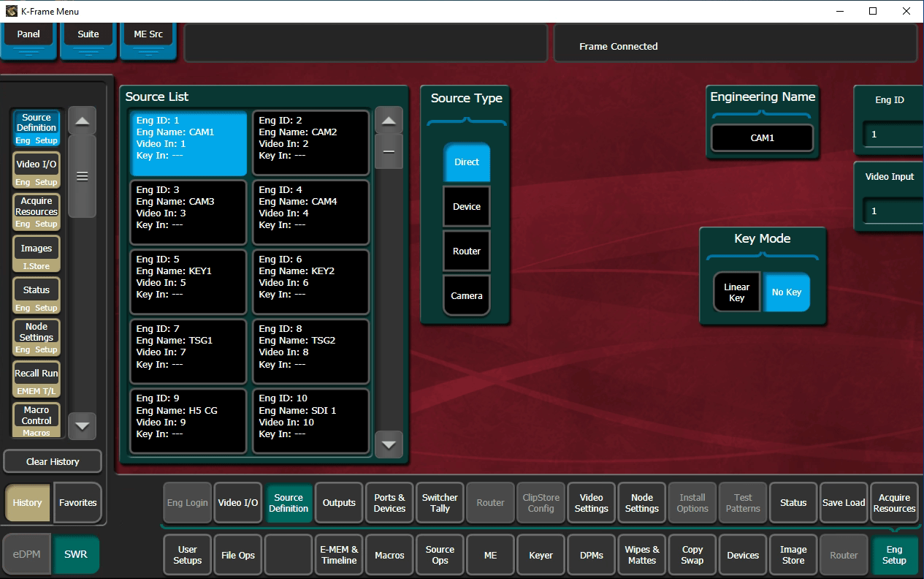This screenshot has height=579, width=924.
Task: Open the Panel dropdown at top
Action: [x=28, y=41]
